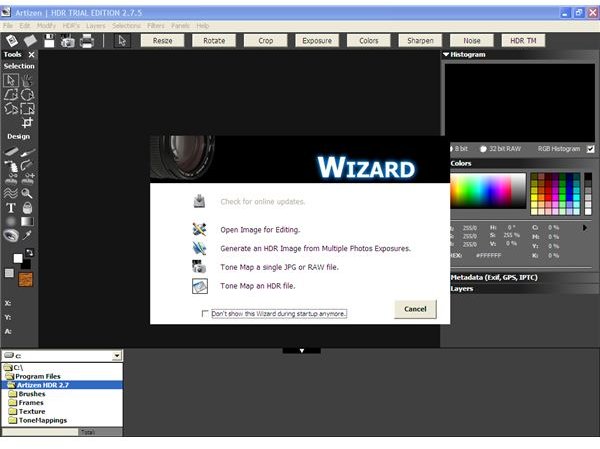This screenshot has width=600, height=449.
Task: Click the orange texture swatch in Tools panel
Action: point(26,279)
